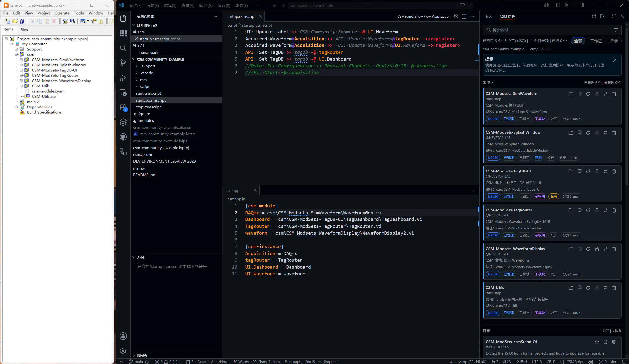Toggle lock on CSM-Modsets-WaveformDisplay module

(597, 249)
